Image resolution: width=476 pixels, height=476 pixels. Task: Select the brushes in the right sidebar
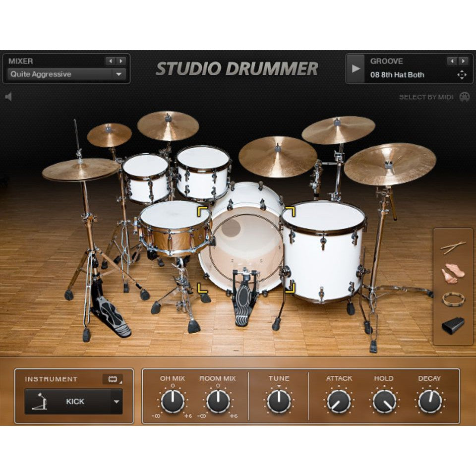click(454, 273)
